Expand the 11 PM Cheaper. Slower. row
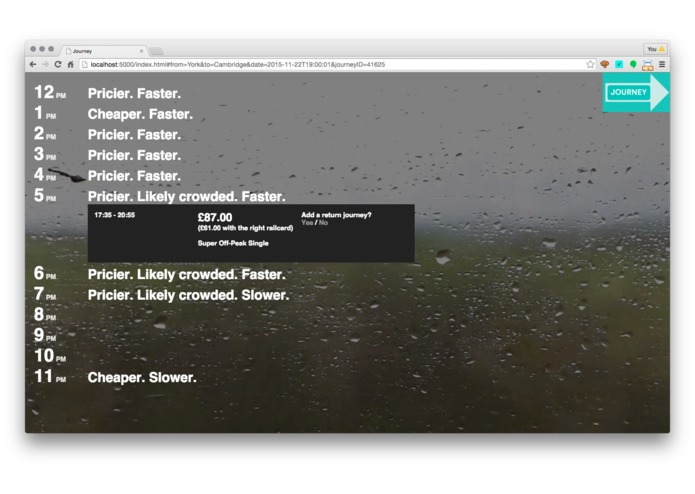Image resolution: width=695 pixels, height=494 pixels. point(142,377)
